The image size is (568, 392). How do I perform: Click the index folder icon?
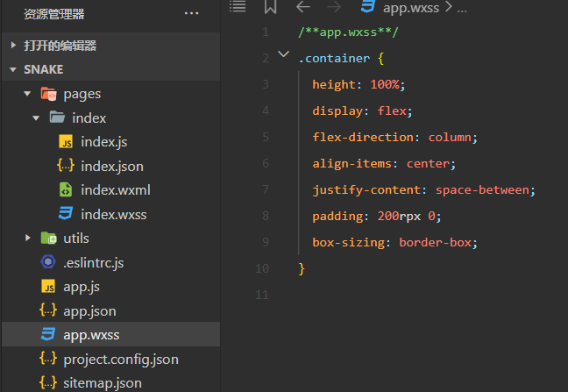[x=57, y=118]
